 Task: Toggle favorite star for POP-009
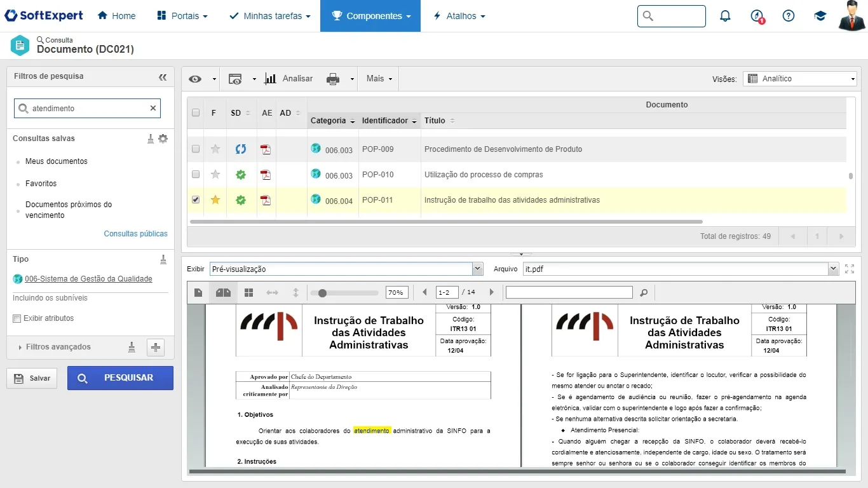[x=215, y=149]
